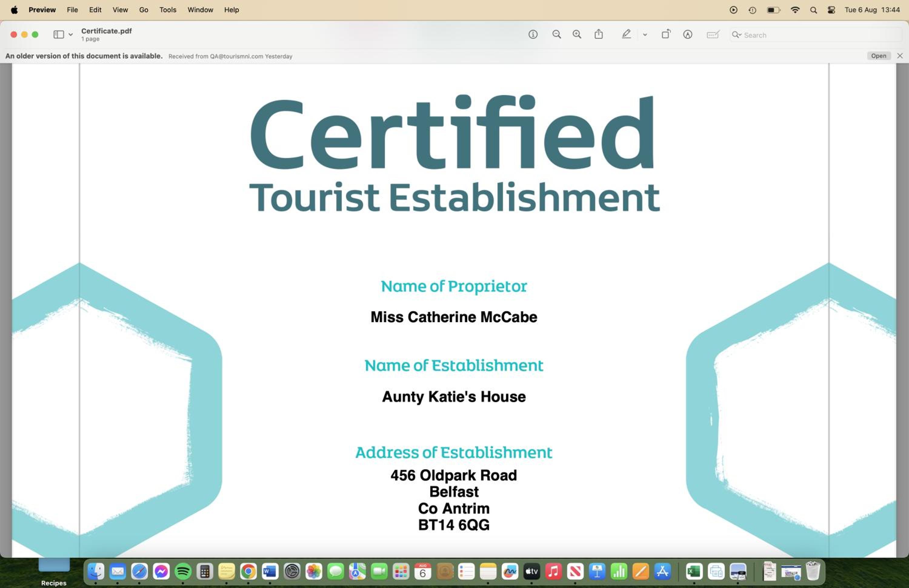The height and width of the screenshot is (588, 909).
Task: Dismiss the older version banner
Action: pos(900,56)
